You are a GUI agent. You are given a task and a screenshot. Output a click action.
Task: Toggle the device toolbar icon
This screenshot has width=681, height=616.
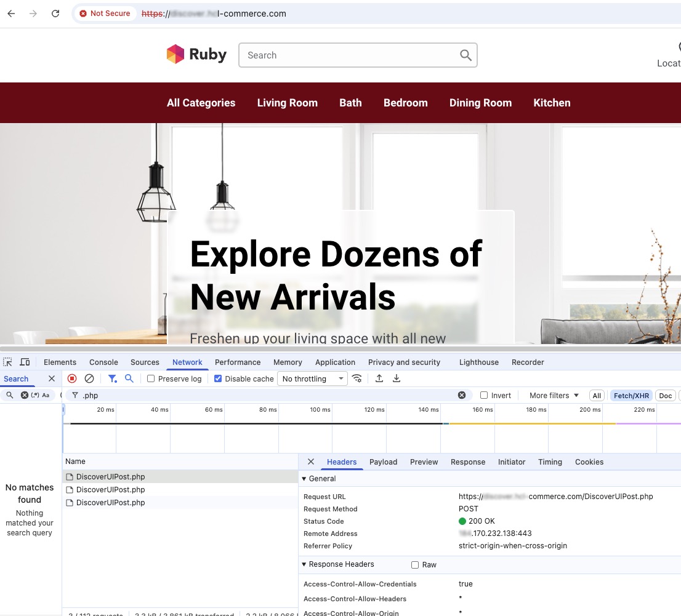click(25, 362)
